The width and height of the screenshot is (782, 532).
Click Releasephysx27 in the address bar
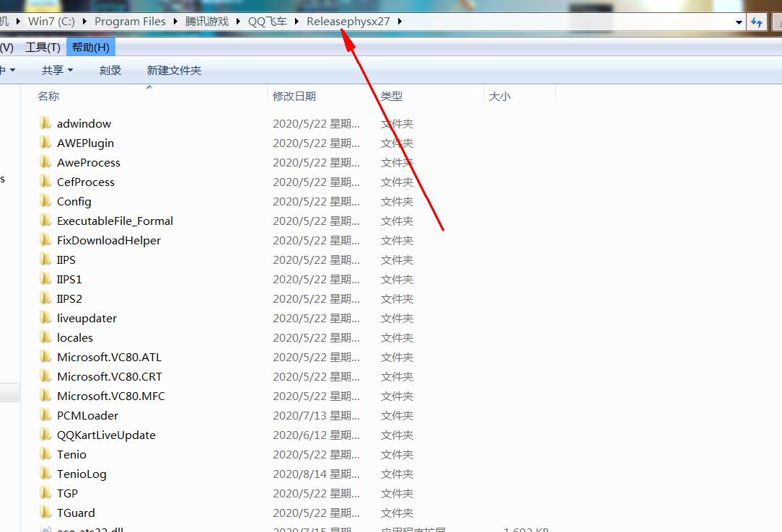348,22
